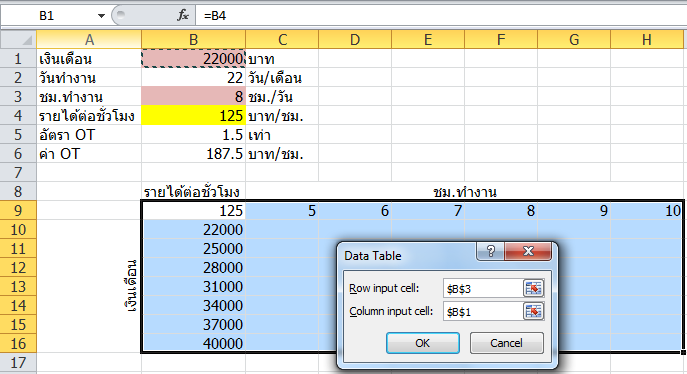
Task: Click cell B5 containing 1.5
Action: [193, 134]
